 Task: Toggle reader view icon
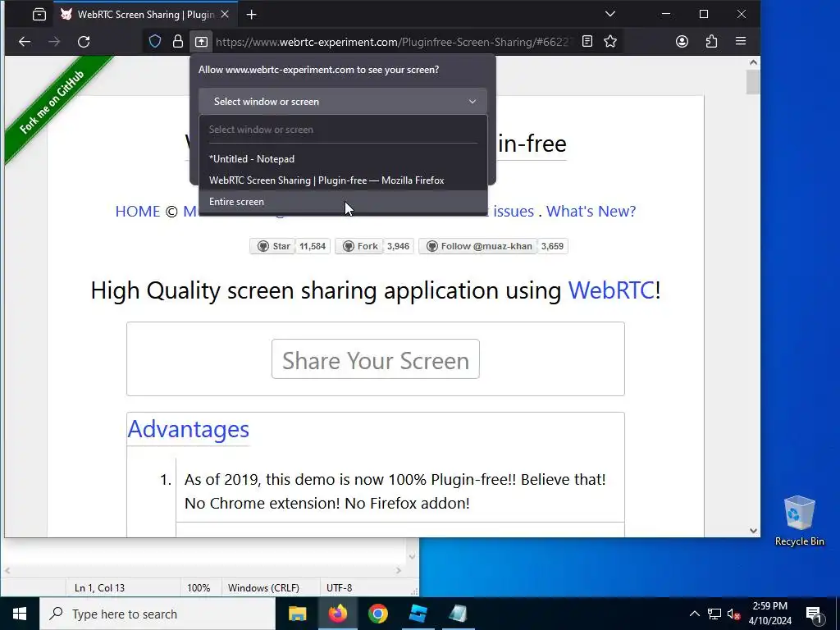point(587,41)
